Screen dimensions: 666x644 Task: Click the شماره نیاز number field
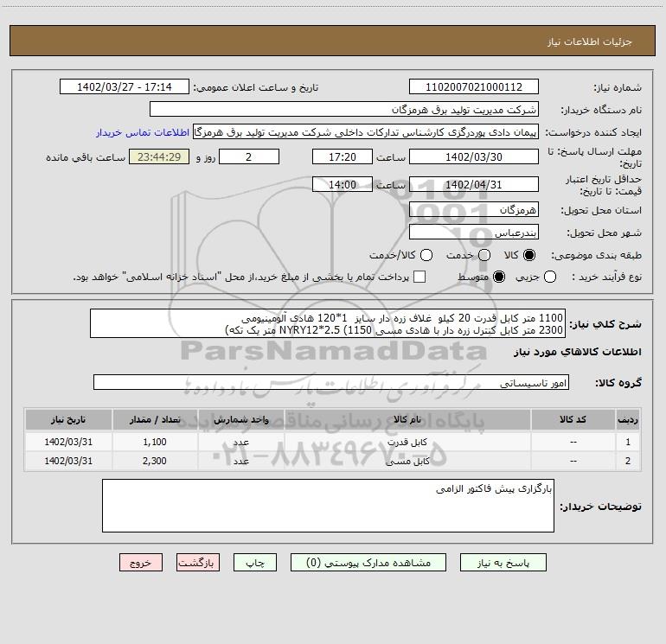tap(474, 86)
